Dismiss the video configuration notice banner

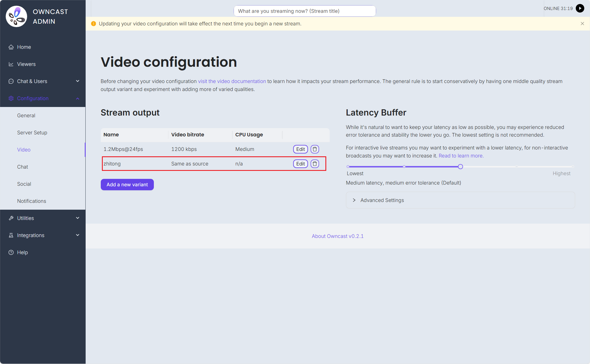pos(582,24)
